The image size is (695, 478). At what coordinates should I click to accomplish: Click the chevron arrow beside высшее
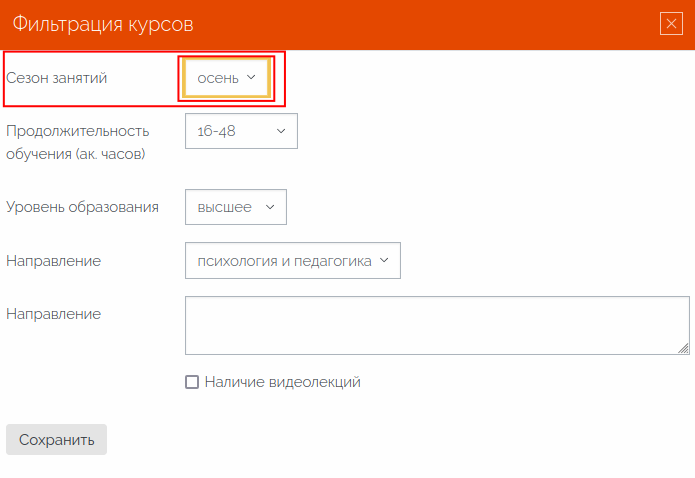(x=270, y=207)
